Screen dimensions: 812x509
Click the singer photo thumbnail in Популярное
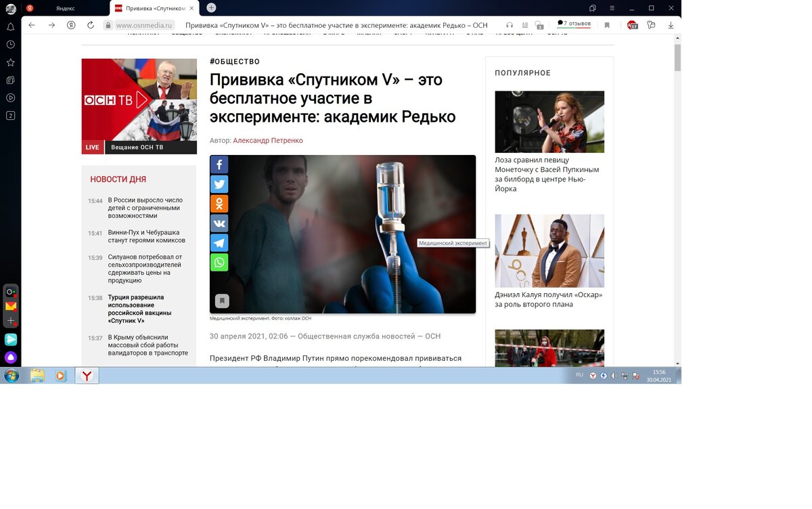point(549,122)
